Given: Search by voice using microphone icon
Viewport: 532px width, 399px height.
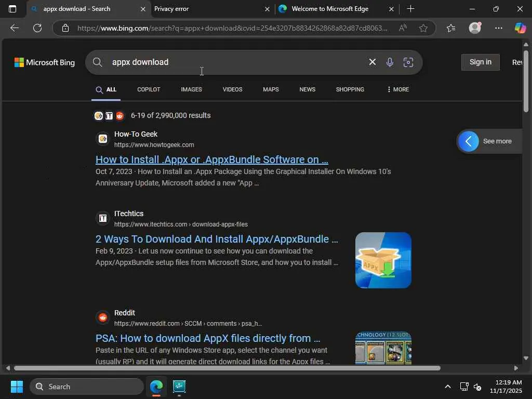Looking at the screenshot, I should pos(390,62).
